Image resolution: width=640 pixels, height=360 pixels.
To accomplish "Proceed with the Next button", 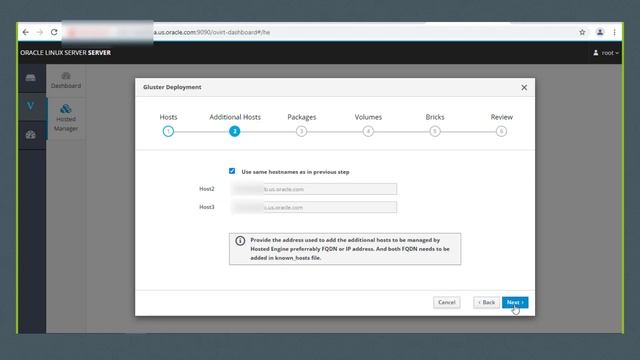I will coord(515,302).
